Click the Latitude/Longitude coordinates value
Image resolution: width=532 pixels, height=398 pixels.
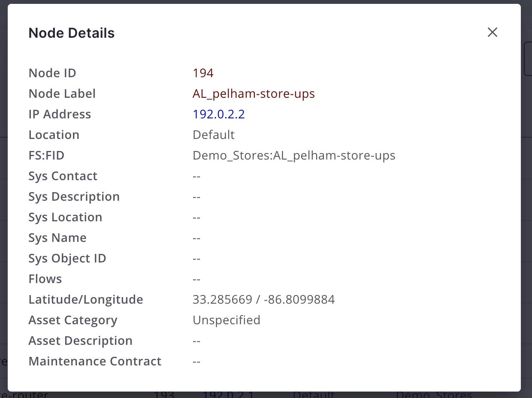point(264,299)
